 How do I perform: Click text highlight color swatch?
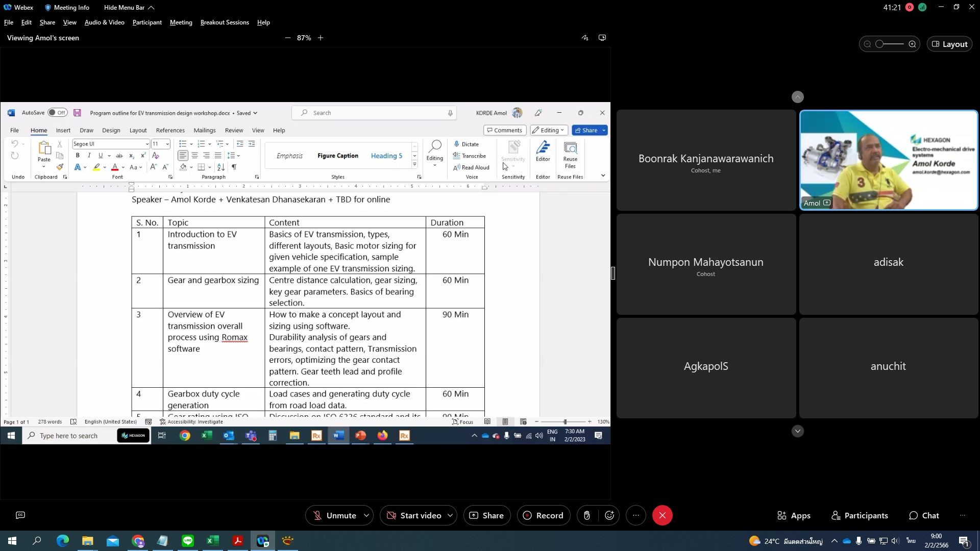tap(96, 167)
